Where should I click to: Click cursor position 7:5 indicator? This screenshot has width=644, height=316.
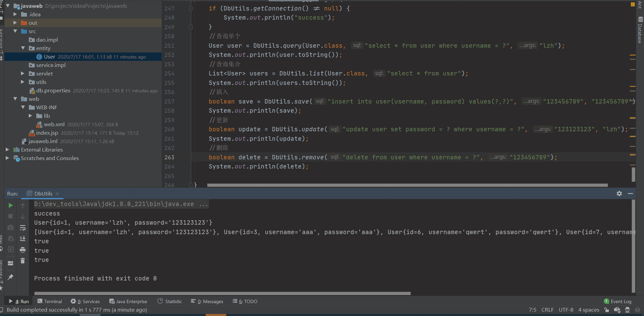(532, 310)
